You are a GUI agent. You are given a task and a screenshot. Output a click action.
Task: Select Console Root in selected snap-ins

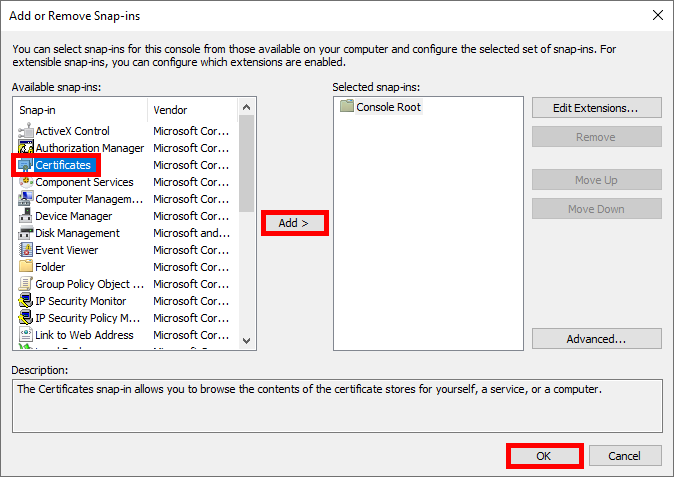click(x=388, y=107)
